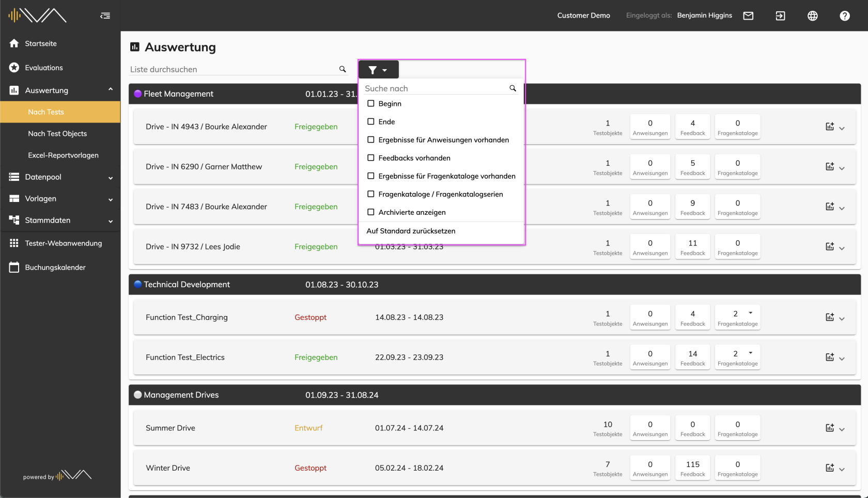Click the Buchungskalender calendar icon

click(x=14, y=267)
